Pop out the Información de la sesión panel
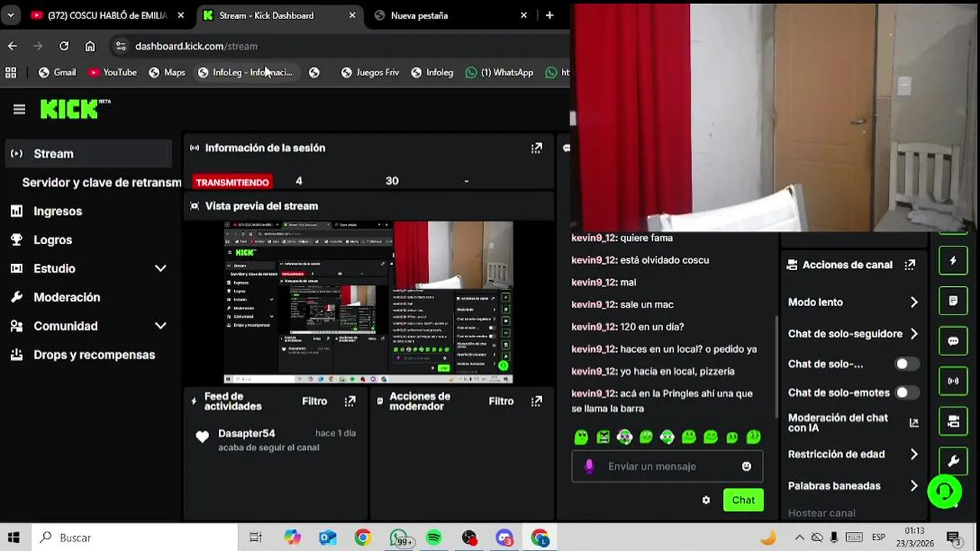 pyautogui.click(x=537, y=148)
